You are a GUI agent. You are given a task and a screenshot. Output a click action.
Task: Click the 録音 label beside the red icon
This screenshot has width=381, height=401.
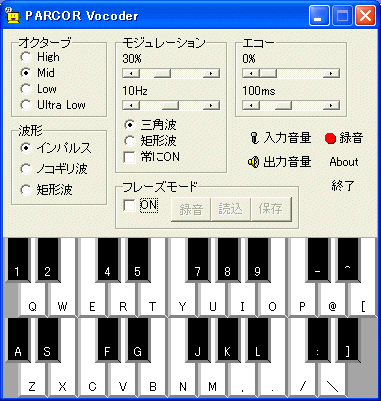[x=351, y=138]
